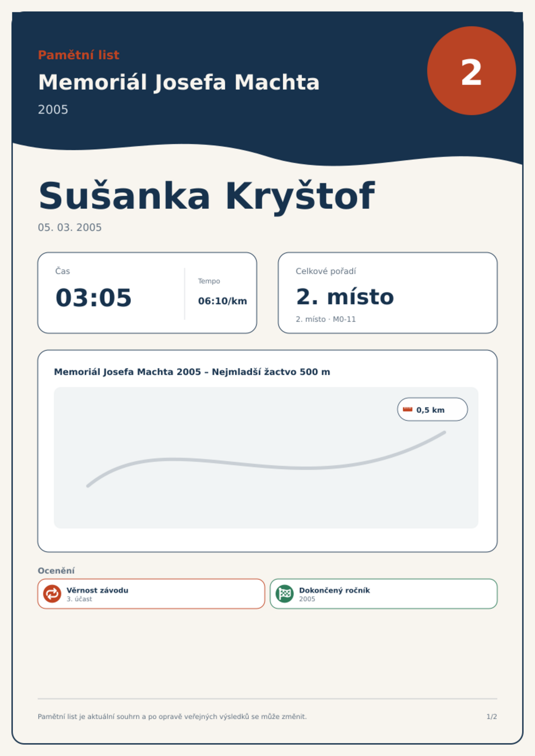Click the tempo value 06:10/km

click(222, 301)
